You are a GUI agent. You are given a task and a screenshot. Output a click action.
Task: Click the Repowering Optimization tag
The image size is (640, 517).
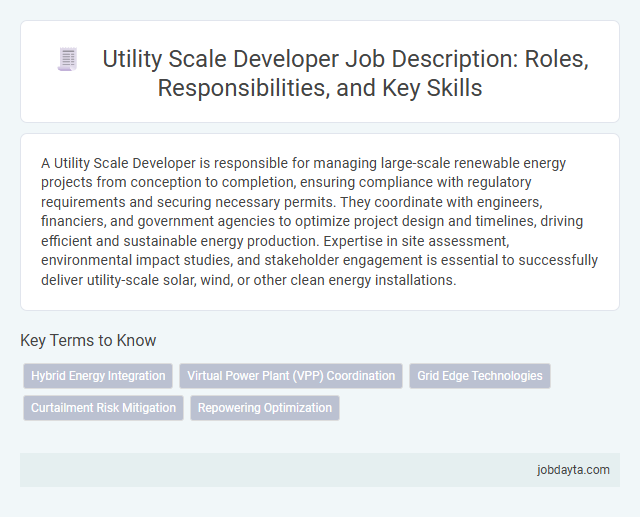click(x=265, y=408)
